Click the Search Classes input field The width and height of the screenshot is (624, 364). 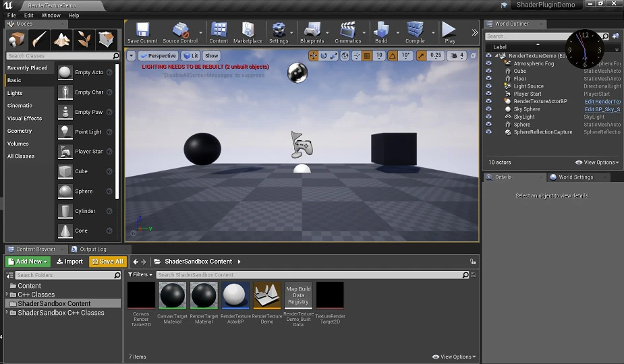(x=63, y=56)
